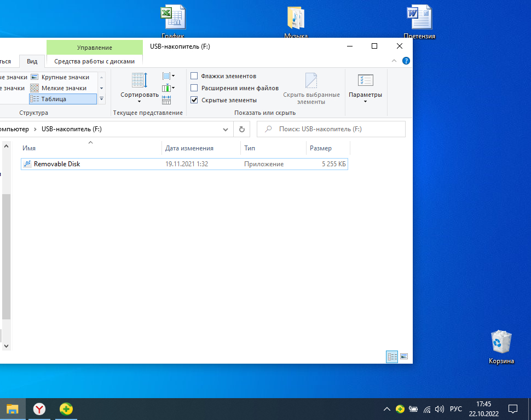This screenshot has height=420, width=531.
Task: Open the Help question mark icon
Action: 406,61
